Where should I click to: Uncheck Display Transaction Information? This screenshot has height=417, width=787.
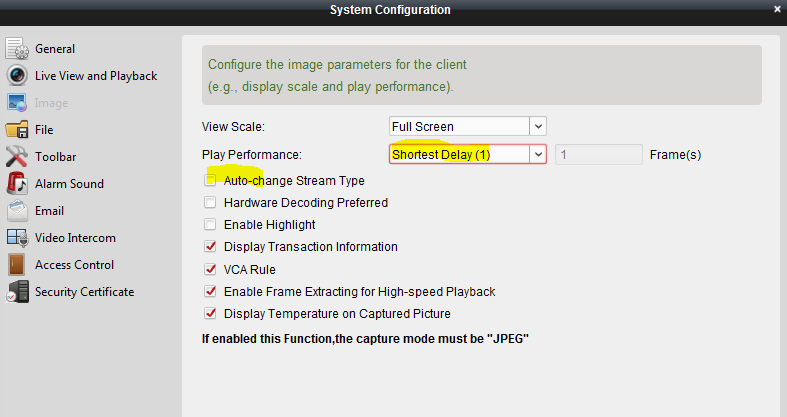point(210,247)
